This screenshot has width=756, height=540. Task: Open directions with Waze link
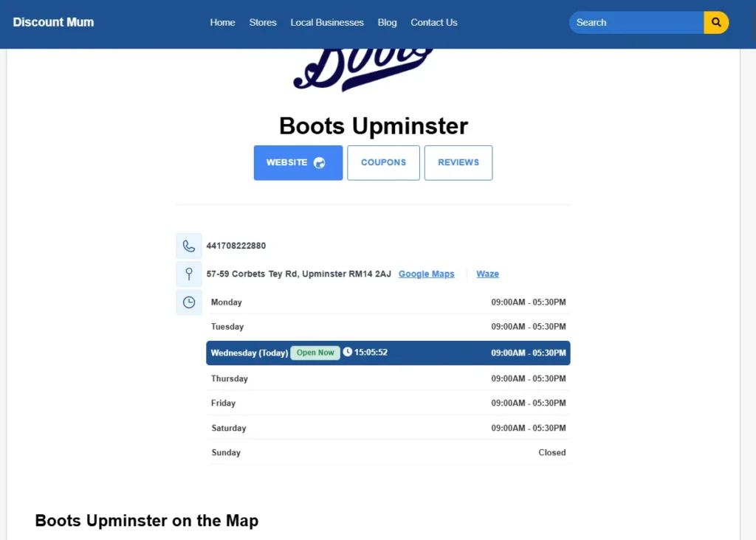[x=487, y=274]
